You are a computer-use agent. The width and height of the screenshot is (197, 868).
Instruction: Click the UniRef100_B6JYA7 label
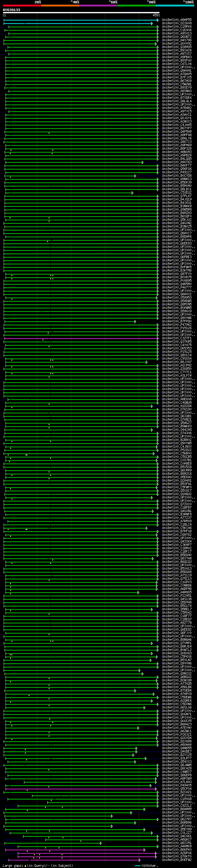pyautogui.click(x=176, y=362)
